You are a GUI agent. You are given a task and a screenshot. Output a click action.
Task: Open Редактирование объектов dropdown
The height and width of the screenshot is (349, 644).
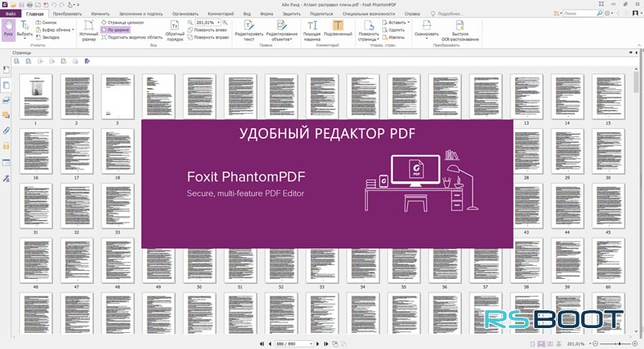[282, 31]
